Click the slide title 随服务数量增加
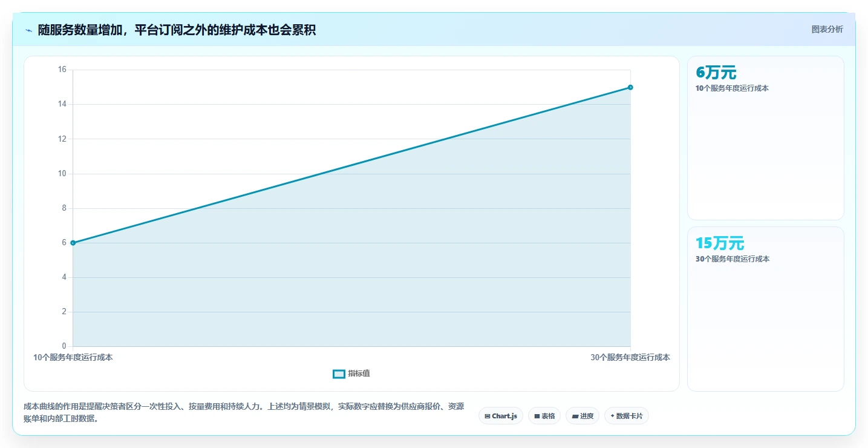Viewport: 868px width, 448px height. click(x=177, y=30)
